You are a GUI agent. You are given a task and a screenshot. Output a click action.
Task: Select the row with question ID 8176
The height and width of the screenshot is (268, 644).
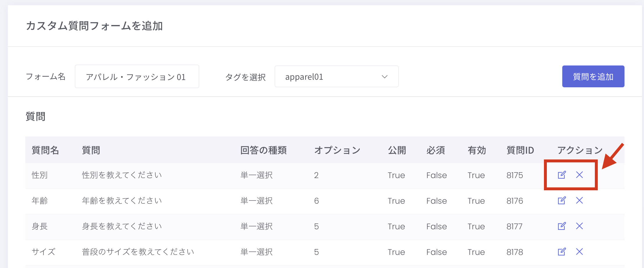[x=515, y=201]
